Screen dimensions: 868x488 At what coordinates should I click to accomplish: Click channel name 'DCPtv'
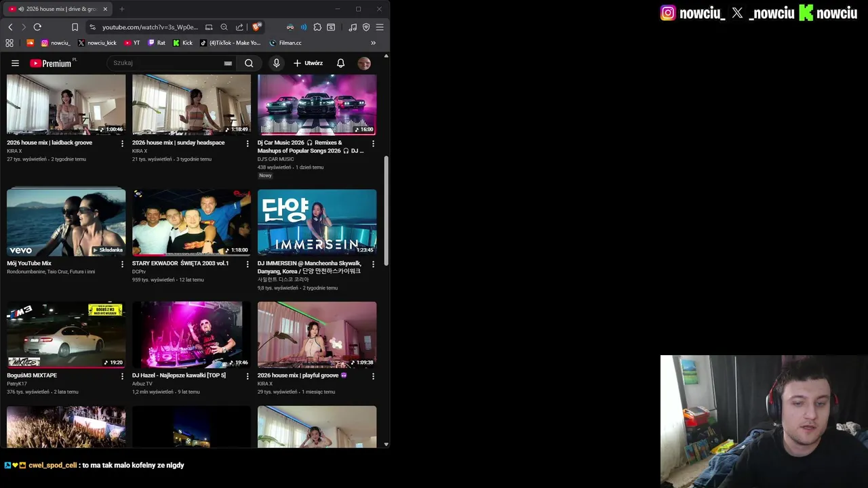[139, 272]
